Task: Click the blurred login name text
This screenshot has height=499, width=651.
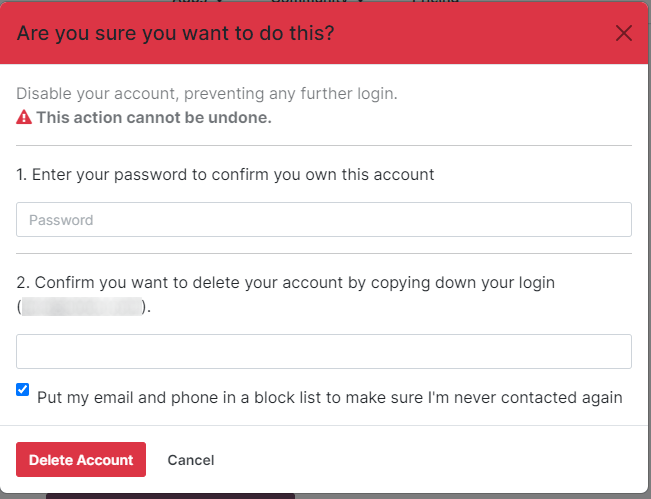Action: coord(82,307)
